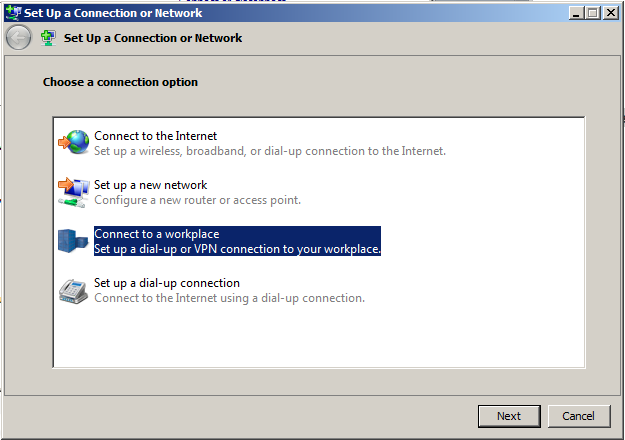Click the Connect to a workplace building icon
This screenshot has width=625, height=440.
73,241
